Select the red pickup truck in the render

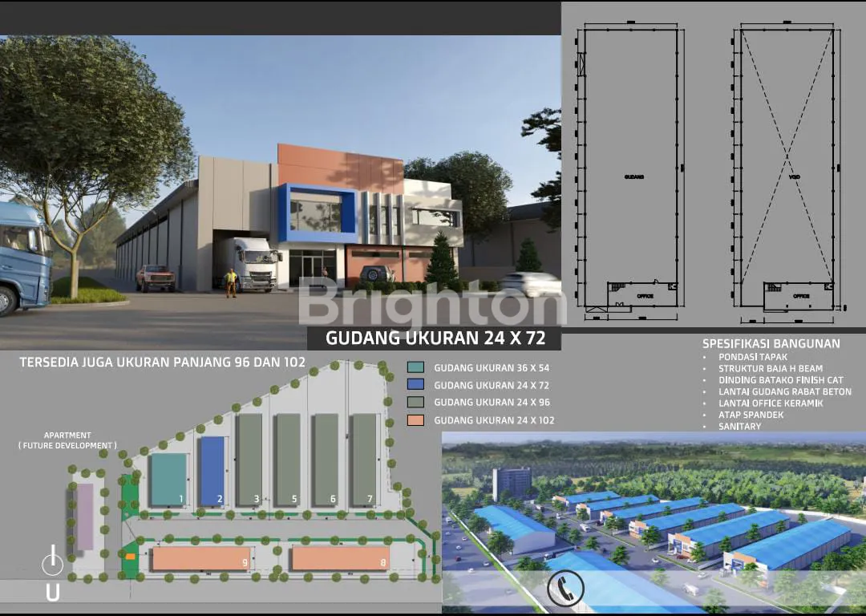155,278
